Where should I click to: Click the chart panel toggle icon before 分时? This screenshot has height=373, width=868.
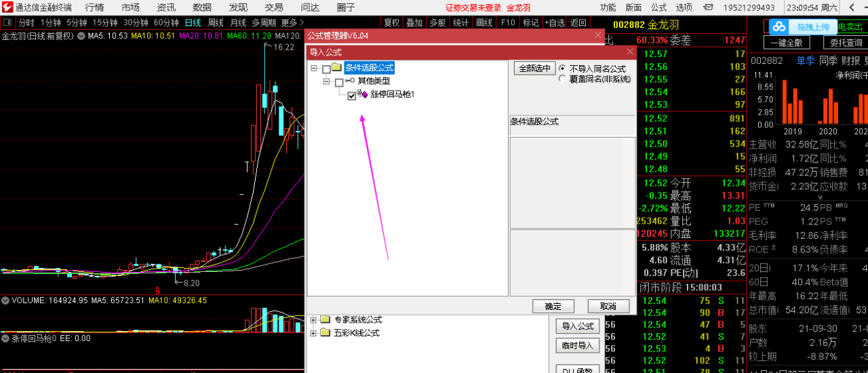coord(8,22)
